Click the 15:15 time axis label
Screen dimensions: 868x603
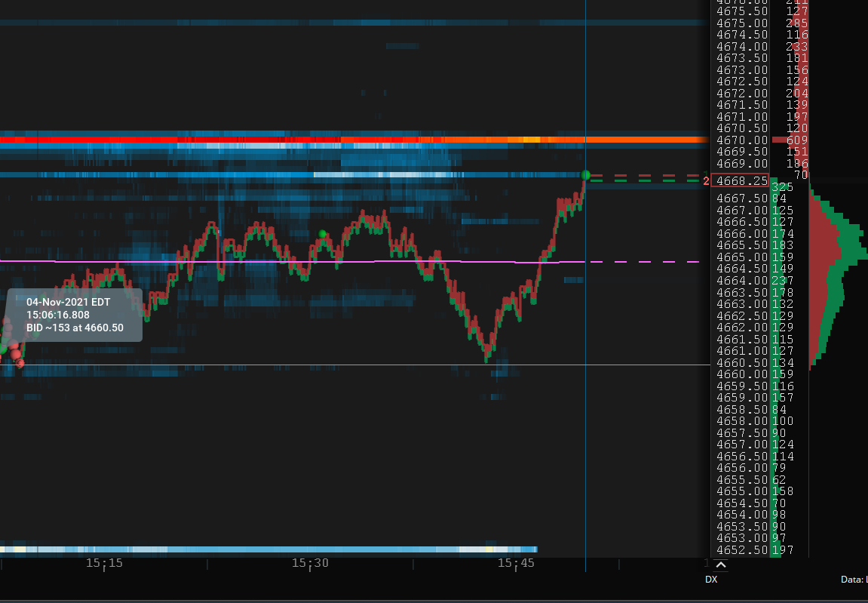[104, 564]
